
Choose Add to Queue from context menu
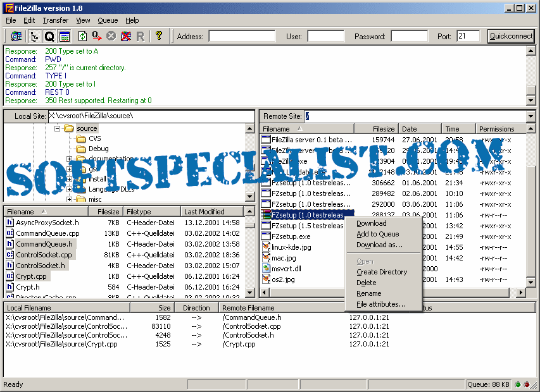[377, 234]
